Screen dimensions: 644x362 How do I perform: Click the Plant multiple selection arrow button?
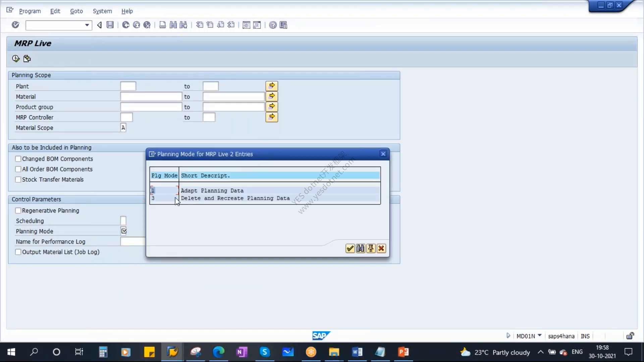click(x=272, y=86)
